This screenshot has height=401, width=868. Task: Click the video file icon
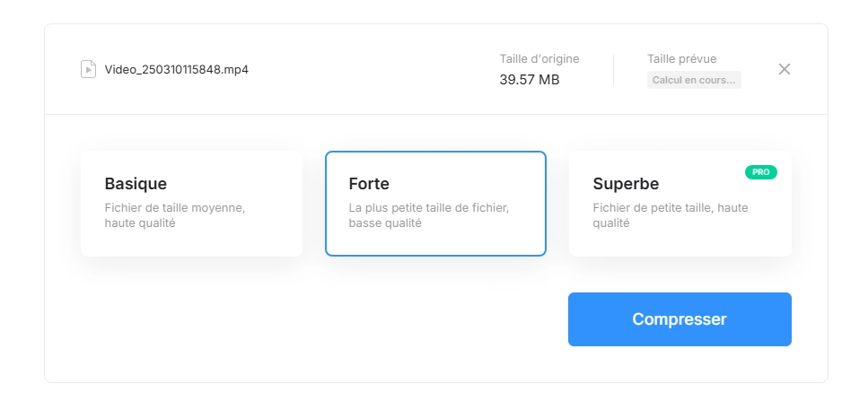pyautogui.click(x=89, y=69)
